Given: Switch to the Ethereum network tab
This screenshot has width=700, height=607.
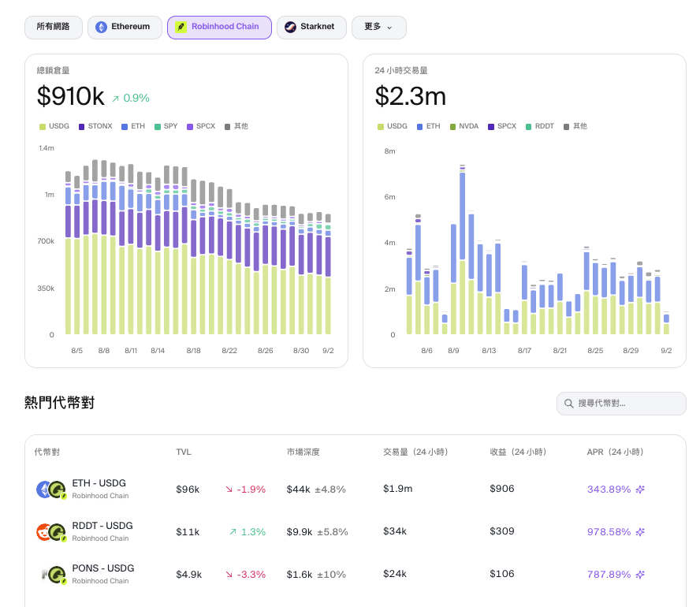Looking at the screenshot, I should [x=125, y=28].
